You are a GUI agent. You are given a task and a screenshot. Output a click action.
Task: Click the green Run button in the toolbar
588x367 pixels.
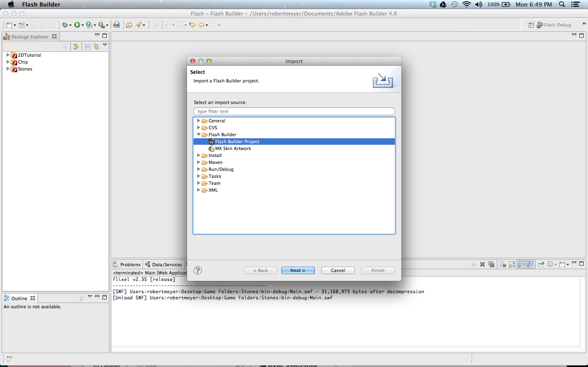tap(77, 25)
